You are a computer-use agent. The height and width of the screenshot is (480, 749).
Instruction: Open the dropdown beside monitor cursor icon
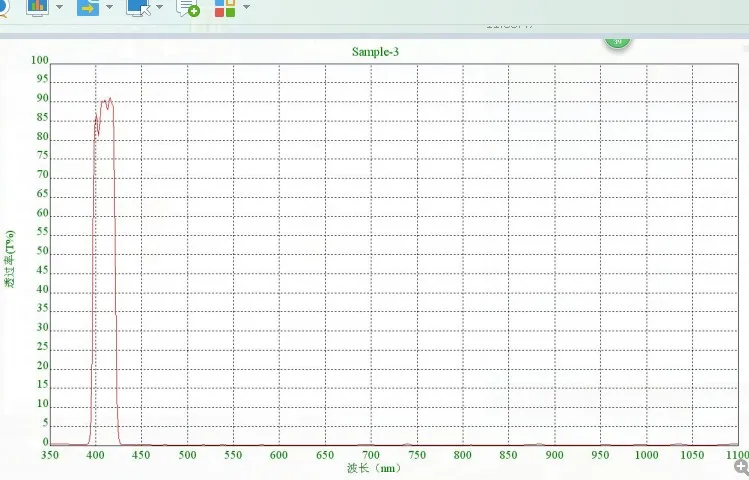[x=160, y=7]
